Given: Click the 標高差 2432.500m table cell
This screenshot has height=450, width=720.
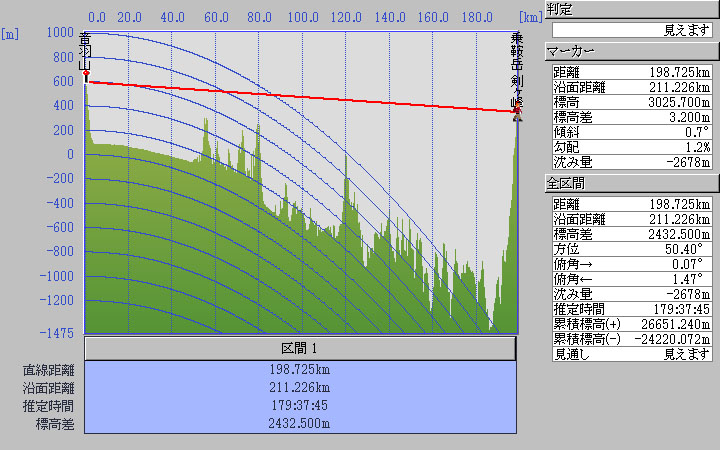Looking at the screenshot, I should [x=301, y=424].
